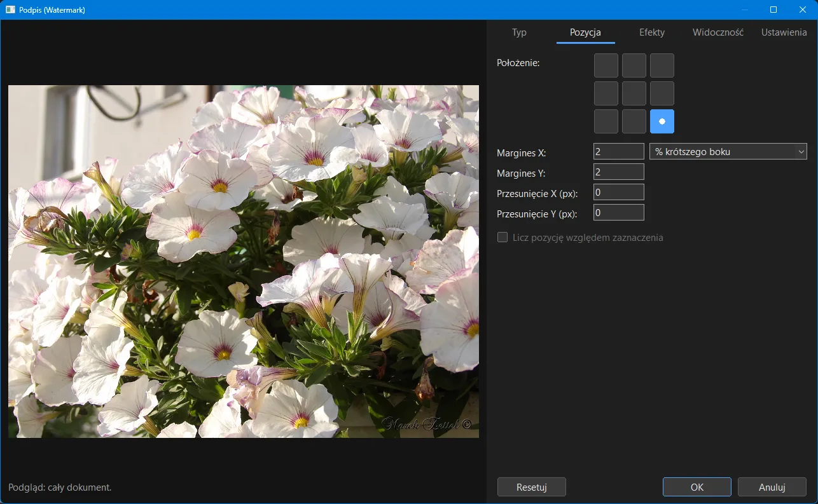
Task: Switch to the Typ tab
Action: 519,32
